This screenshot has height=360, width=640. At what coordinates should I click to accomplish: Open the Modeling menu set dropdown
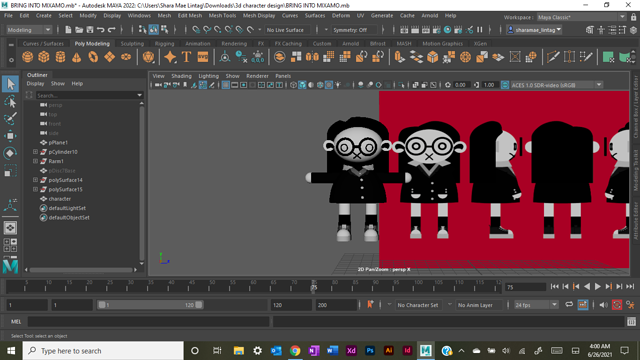coord(29,30)
